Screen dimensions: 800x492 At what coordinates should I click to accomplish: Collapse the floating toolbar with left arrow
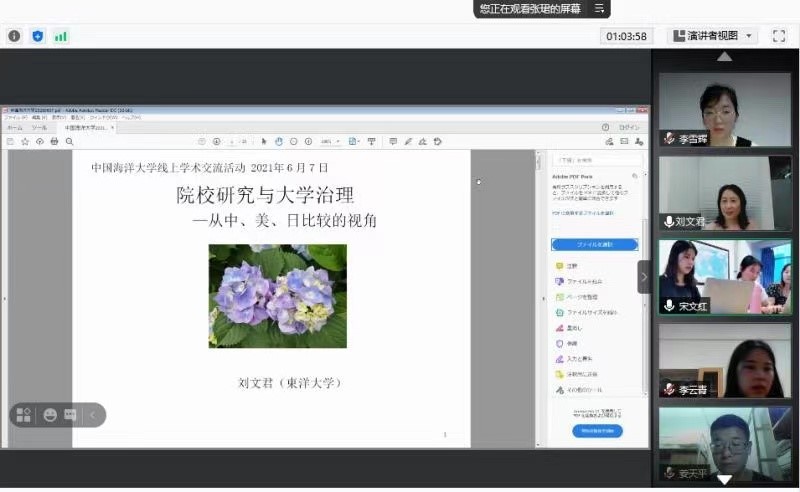[93, 415]
